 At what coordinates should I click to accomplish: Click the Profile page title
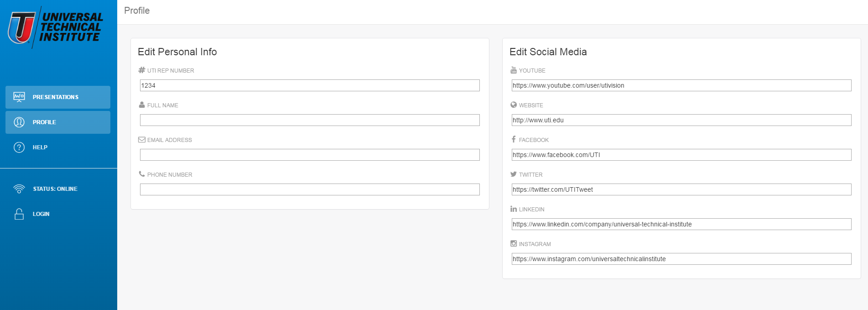pyautogui.click(x=137, y=11)
